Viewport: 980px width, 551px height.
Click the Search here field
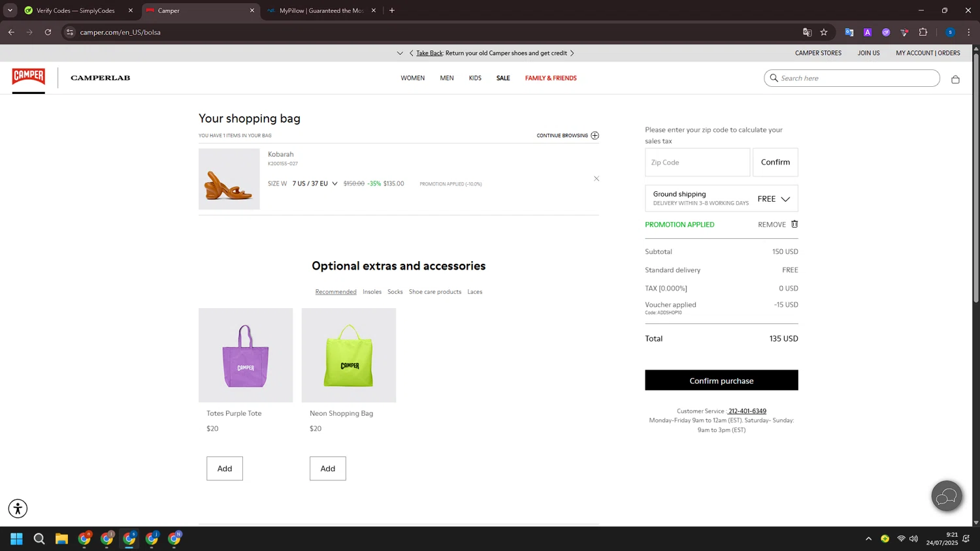[852, 78]
